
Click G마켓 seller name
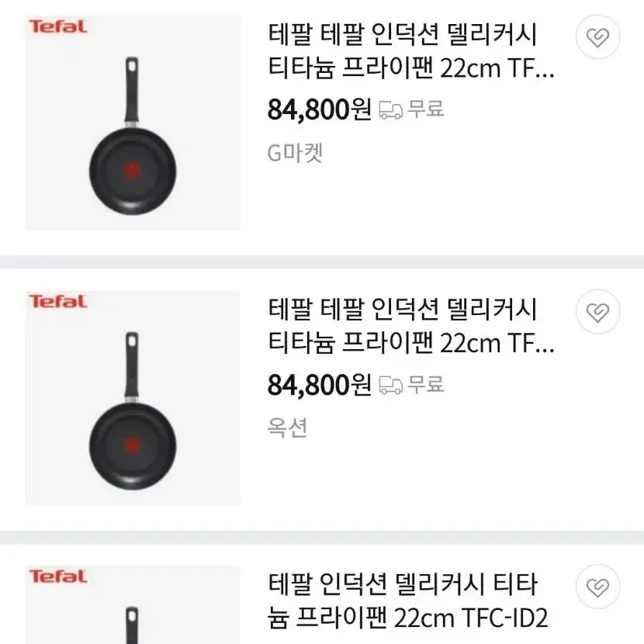click(295, 153)
